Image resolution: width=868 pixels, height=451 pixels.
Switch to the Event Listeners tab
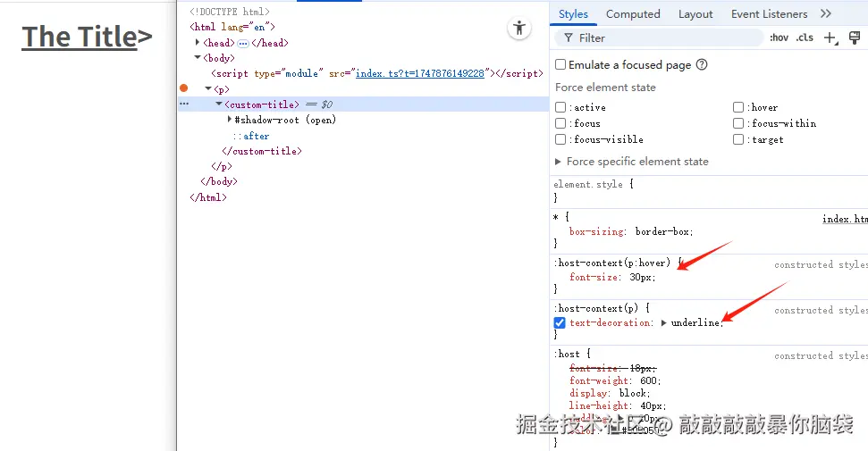point(769,13)
